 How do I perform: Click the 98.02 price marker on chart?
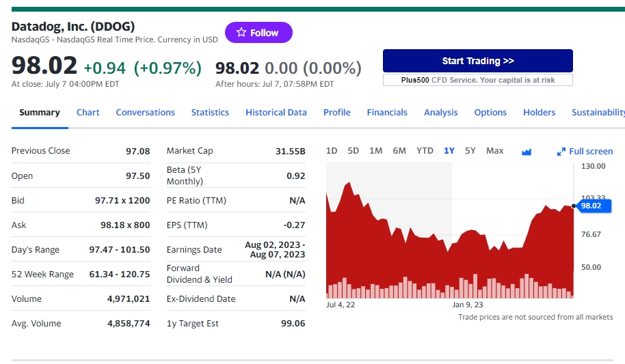pos(593,206)
